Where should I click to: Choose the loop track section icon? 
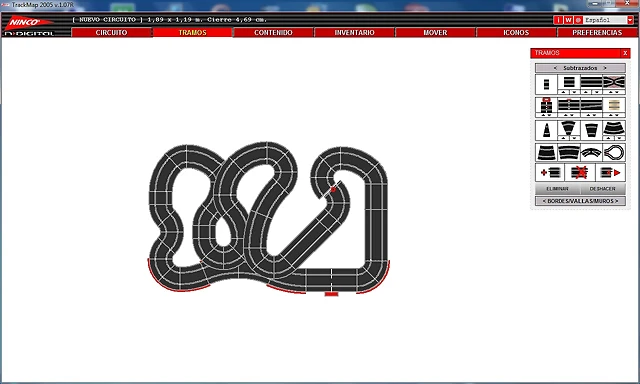click(x=614, y=153)
